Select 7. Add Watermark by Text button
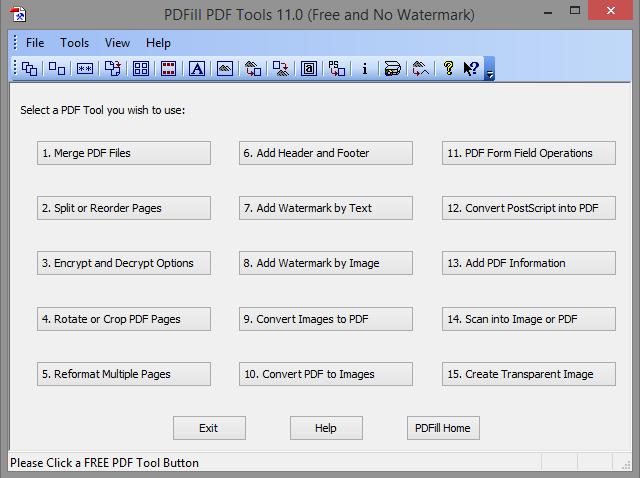This screenshot has height=478, width=640. coord(326,208)
